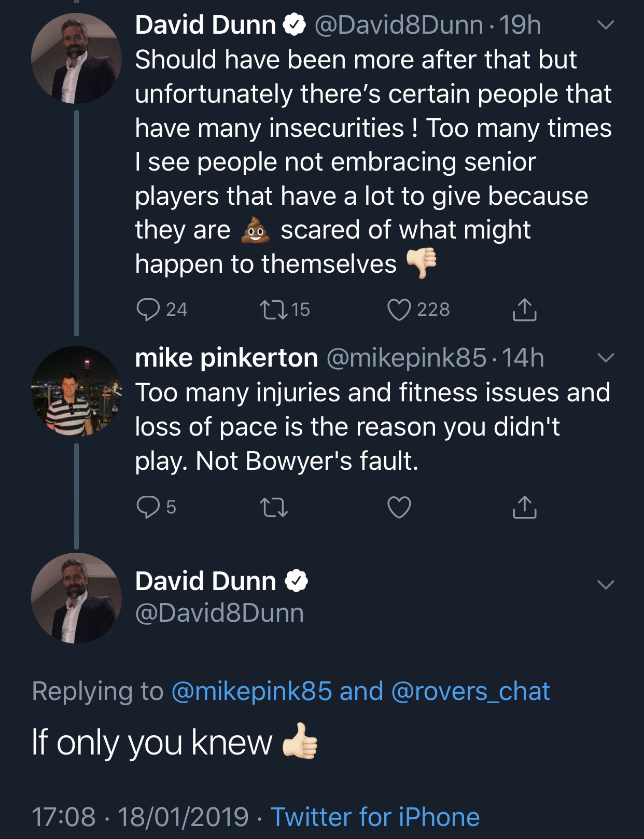The height and width of the screenshot is (839, 644).
Task: Open dropdown arrow on mike pinkerton's tweet
Action: (605, 358)
